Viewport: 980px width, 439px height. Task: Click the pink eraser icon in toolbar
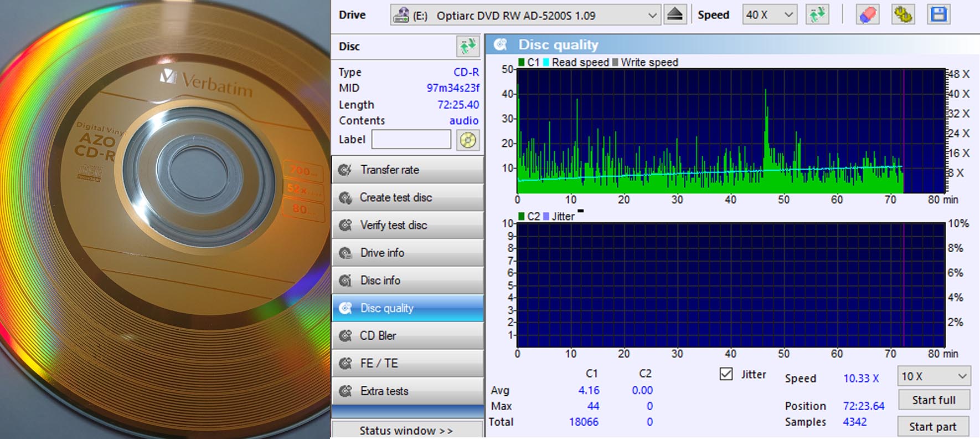coord(867,14)
